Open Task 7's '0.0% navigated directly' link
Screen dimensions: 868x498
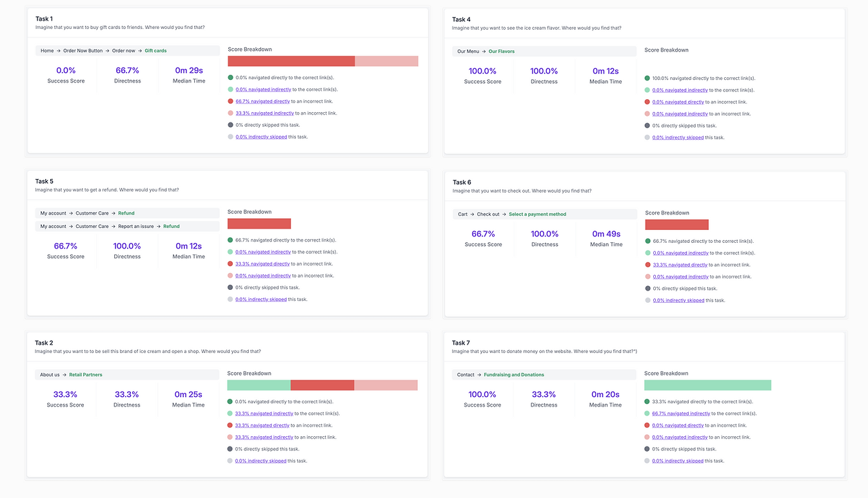(678, 425)
